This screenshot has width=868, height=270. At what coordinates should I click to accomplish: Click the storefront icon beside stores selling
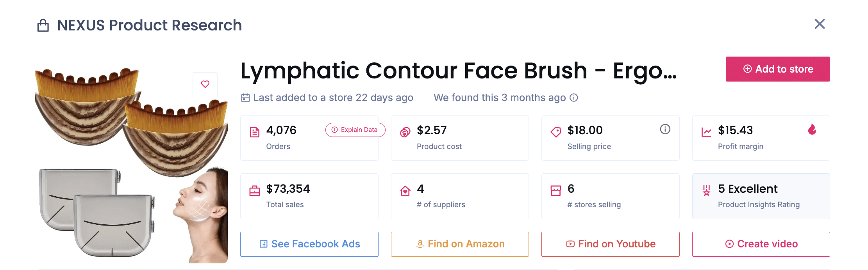coord(556,190)
